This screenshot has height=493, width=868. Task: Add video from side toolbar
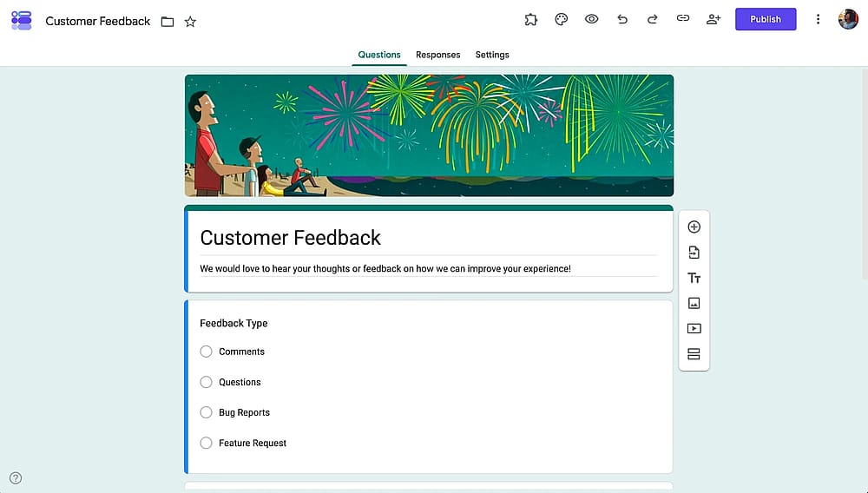coord(694,329)
